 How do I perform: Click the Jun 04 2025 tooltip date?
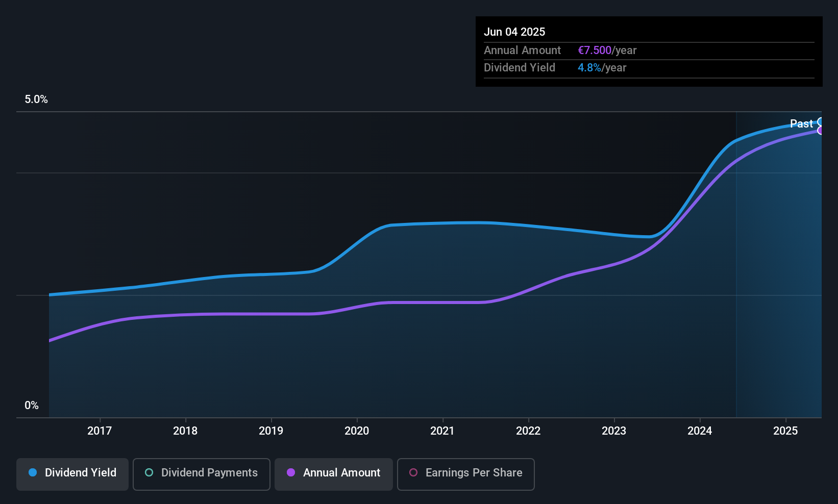point(514,32)
